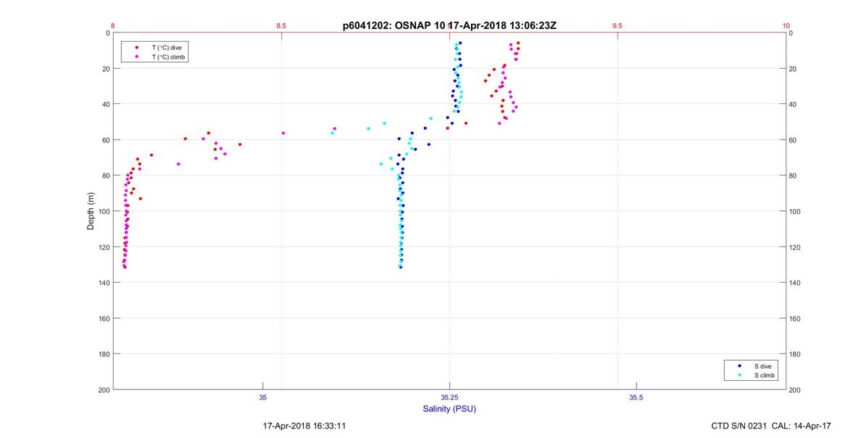Image resolution: width=868 pixels, height=438 pixels.
Task: Click the '35' salinity tick label
Action: point(263,398)
